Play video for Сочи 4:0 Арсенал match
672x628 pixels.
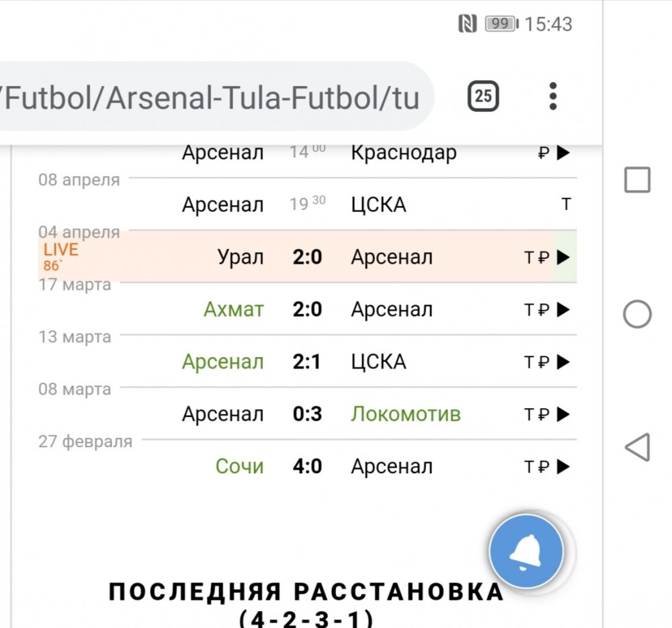pos(563,467)
